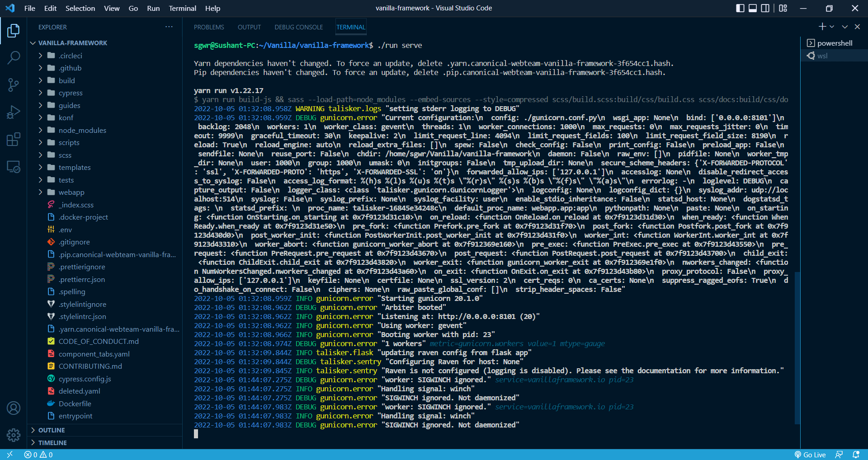Open the Accounts menu in activity bar
The width and height of the screenshot is (868, 460).
(x=14, y=408)
